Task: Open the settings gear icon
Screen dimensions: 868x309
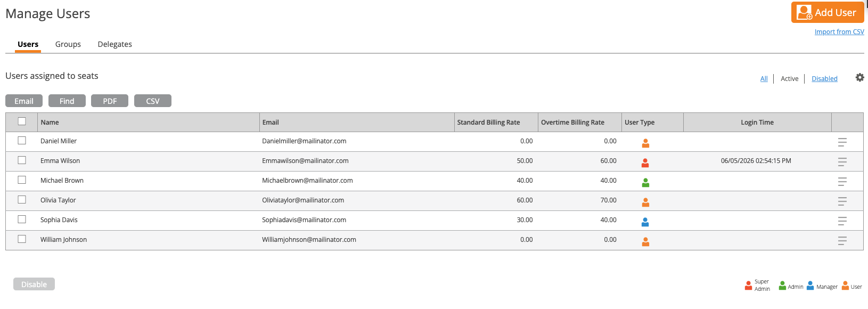Action: point(859,78)
